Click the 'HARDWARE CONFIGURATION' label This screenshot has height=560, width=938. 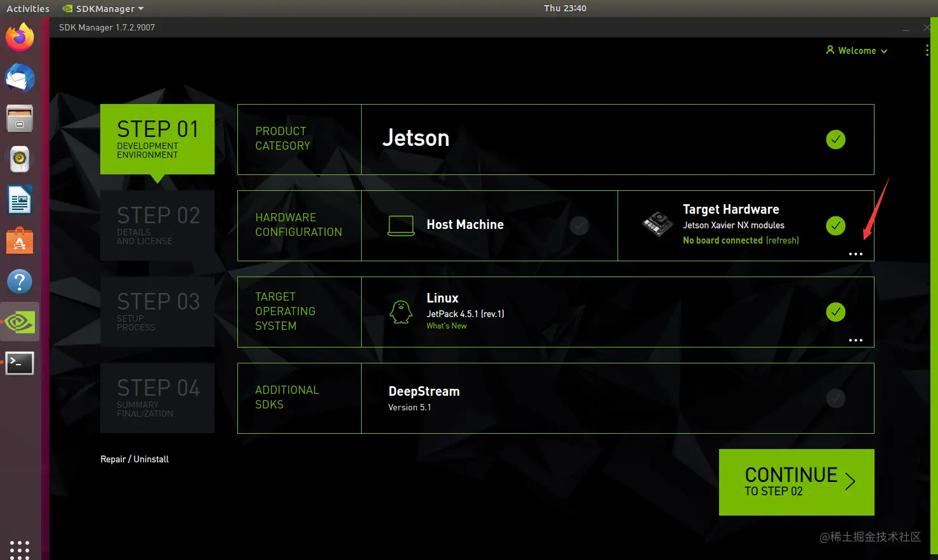298,225
